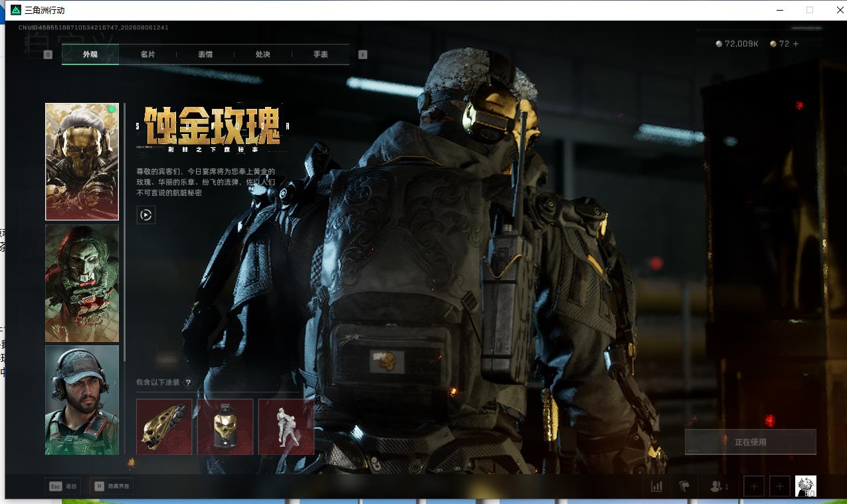Click the green equipped dot on gold skin
This screenshot has width=847, height=504.
[x=112, y=109]
